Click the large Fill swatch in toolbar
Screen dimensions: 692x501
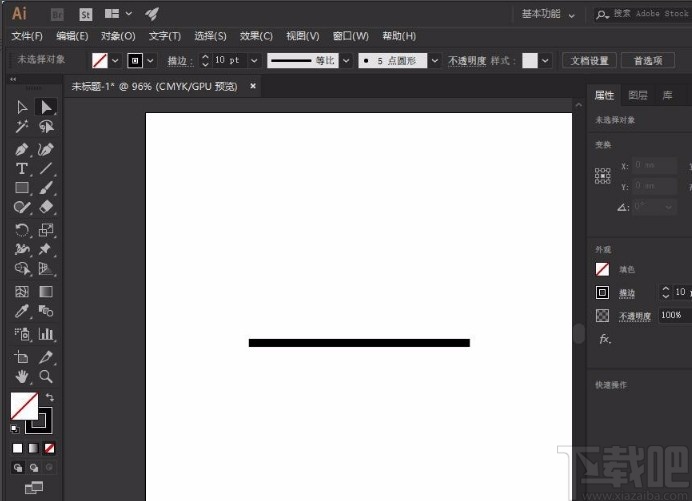24,406
